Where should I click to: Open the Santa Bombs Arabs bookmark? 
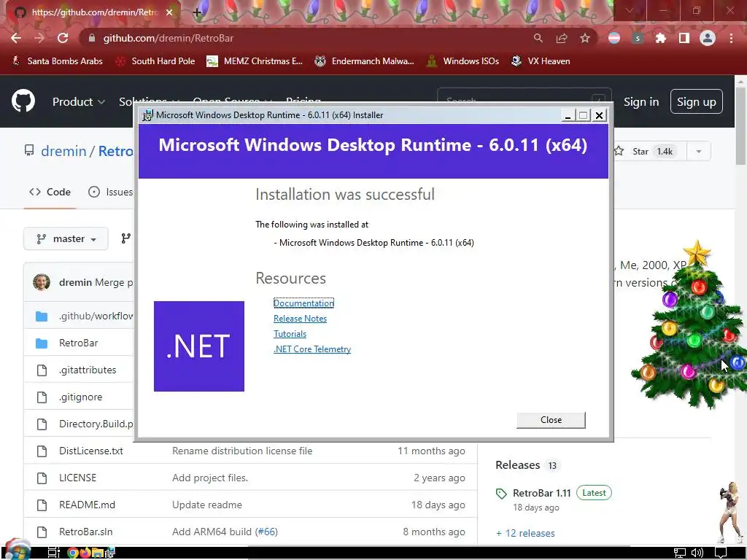[58, 61]
